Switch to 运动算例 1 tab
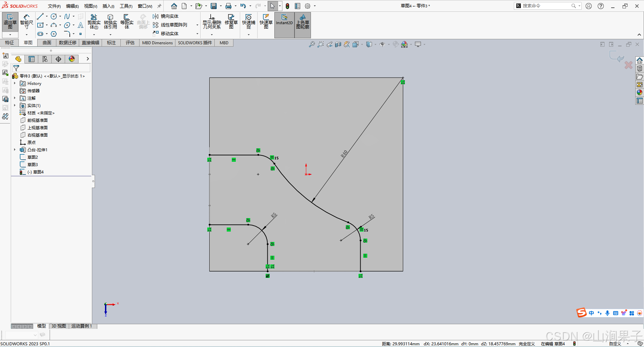This screenshot has height=347, width=644. [x=82, y=326]
